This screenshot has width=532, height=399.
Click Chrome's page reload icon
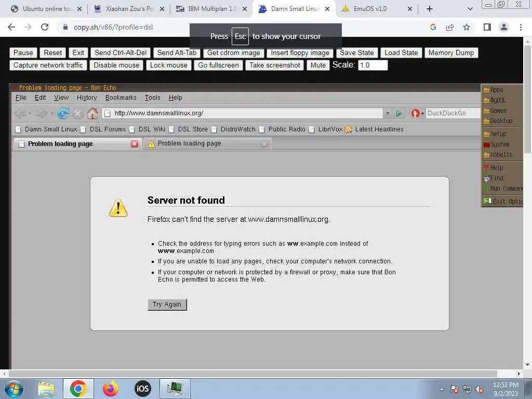pyautogui.click(x=45, y=27)
